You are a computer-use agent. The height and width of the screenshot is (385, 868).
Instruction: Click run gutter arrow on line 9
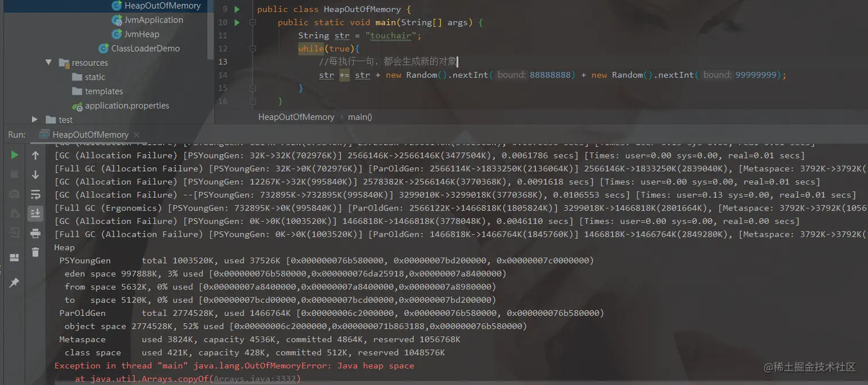pyautogui.click(x=237, y=9)
